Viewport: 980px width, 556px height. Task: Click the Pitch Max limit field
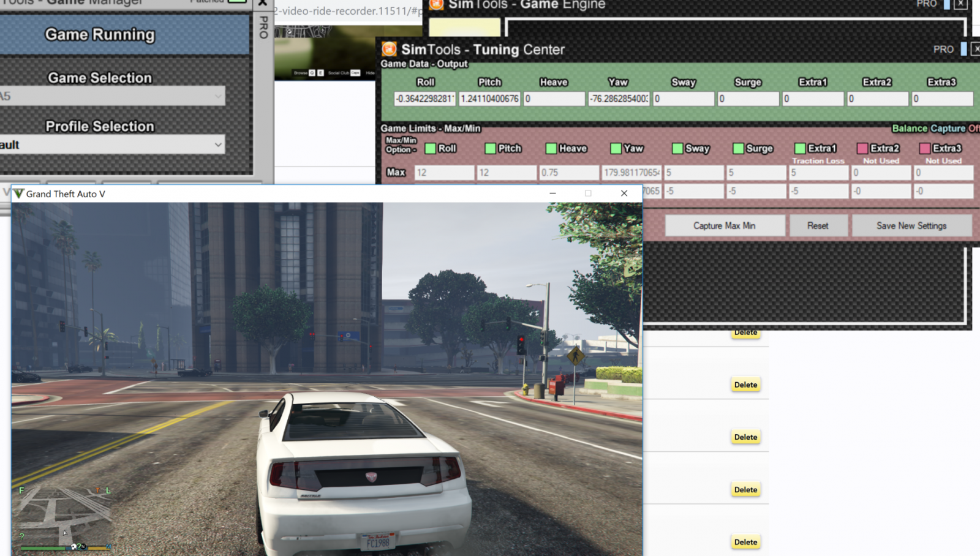(507, 173)
